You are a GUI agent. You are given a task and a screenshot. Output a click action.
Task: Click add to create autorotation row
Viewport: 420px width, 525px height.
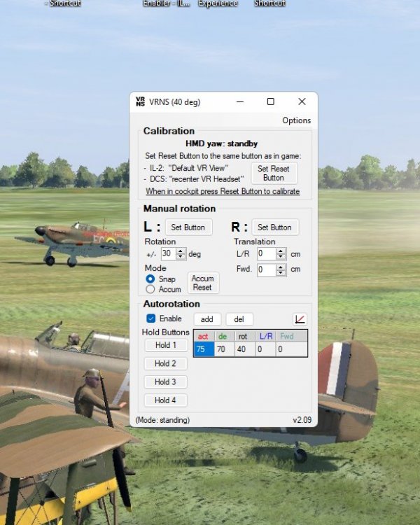tap(207, 319)
